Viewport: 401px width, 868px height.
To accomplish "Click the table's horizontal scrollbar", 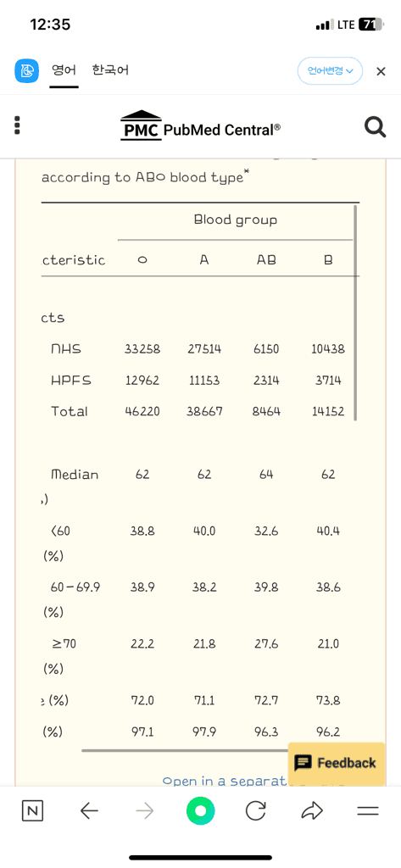I will [x=185, y=751].
